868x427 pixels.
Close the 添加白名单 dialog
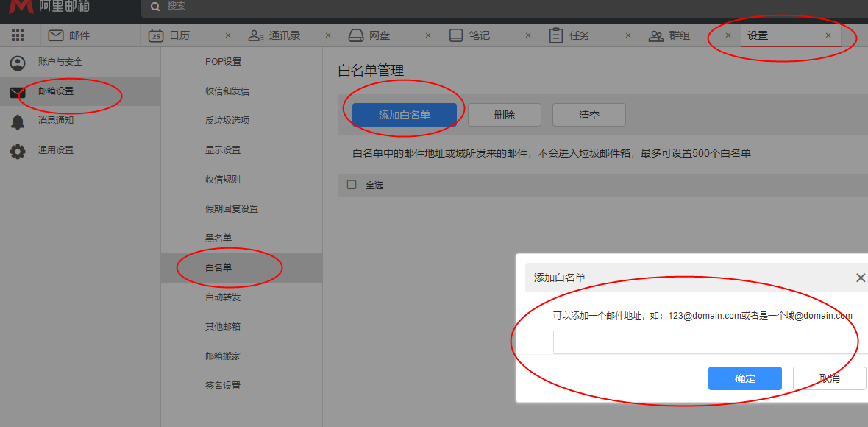click(x=860, y=278)
